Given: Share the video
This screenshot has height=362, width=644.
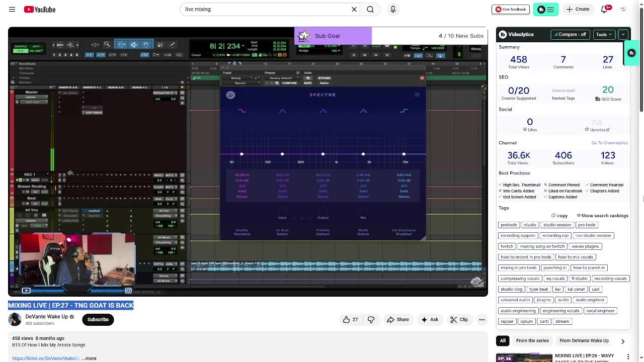Looking at the screenshot, I should [x=397, y=320].
